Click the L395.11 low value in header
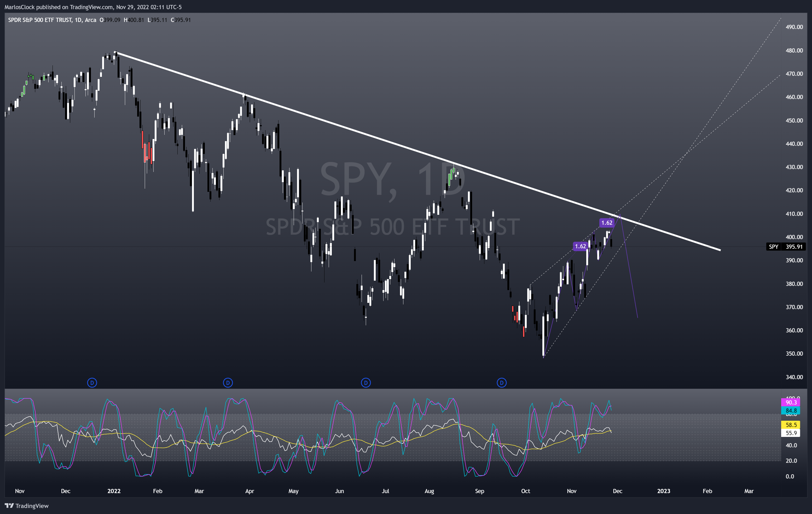Screen dimensions: 812x514 (x=158, y=20)
